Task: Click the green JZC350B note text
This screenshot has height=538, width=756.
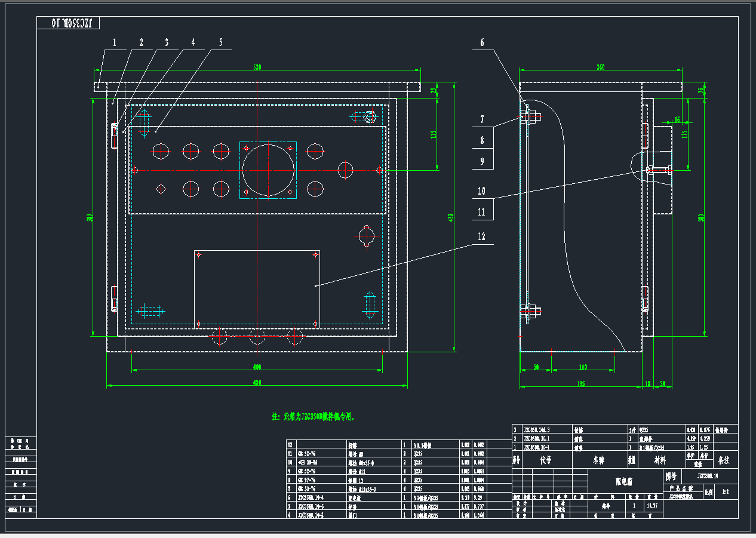Action: (313, 417)
